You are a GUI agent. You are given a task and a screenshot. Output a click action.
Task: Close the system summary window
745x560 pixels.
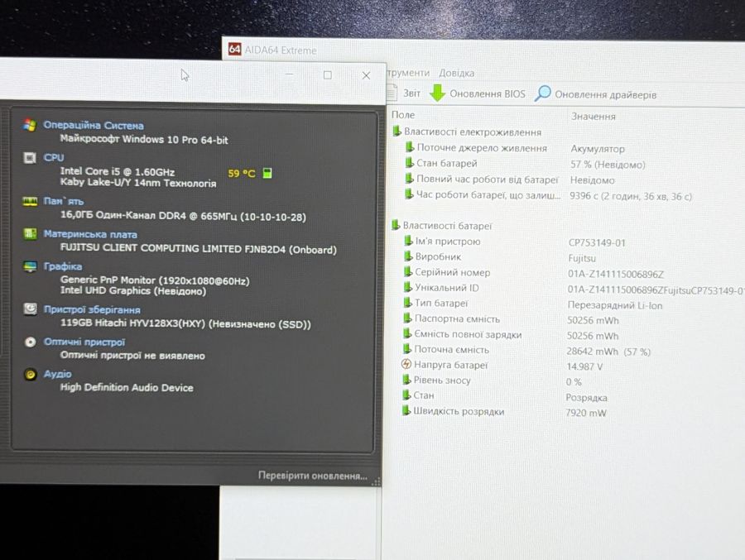coord(366,75)
